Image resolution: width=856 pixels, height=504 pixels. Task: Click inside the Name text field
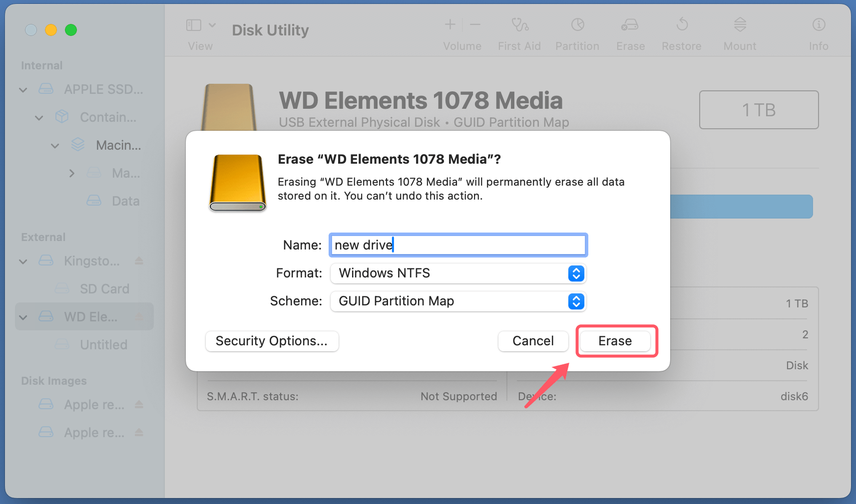click(x=457, y=245)
